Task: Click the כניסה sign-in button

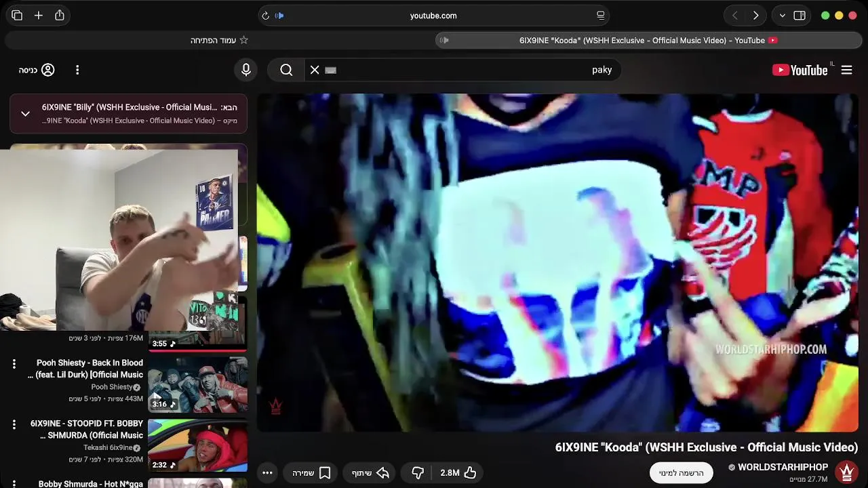Action: [x=37, y=70]
